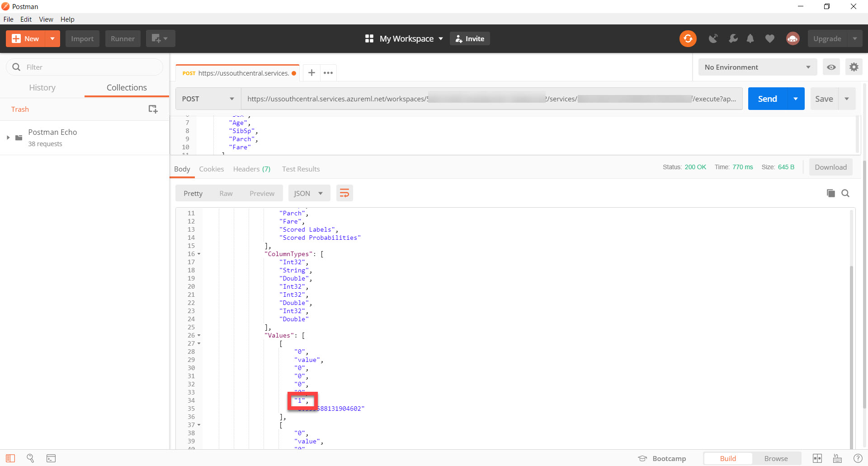Open the Upgrade dropdown arrow

[x=854, y=39]
